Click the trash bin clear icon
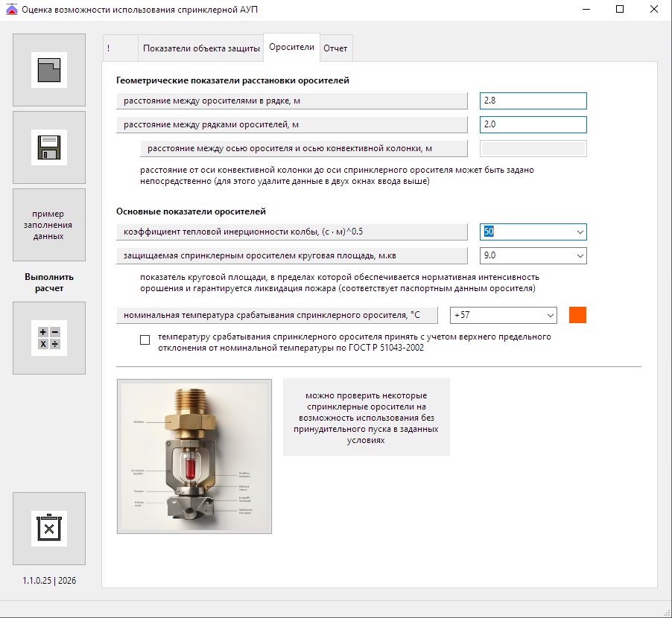This screenshot has width=672, height=618. tap(49, 529)
